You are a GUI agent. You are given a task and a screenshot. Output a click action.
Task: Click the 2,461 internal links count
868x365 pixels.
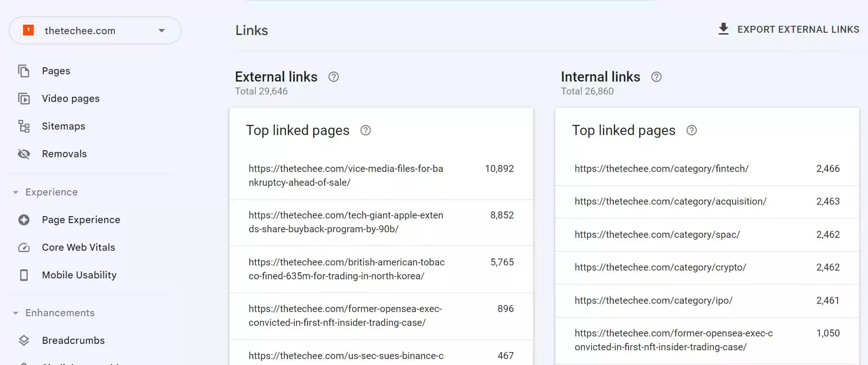pos(828,300)
